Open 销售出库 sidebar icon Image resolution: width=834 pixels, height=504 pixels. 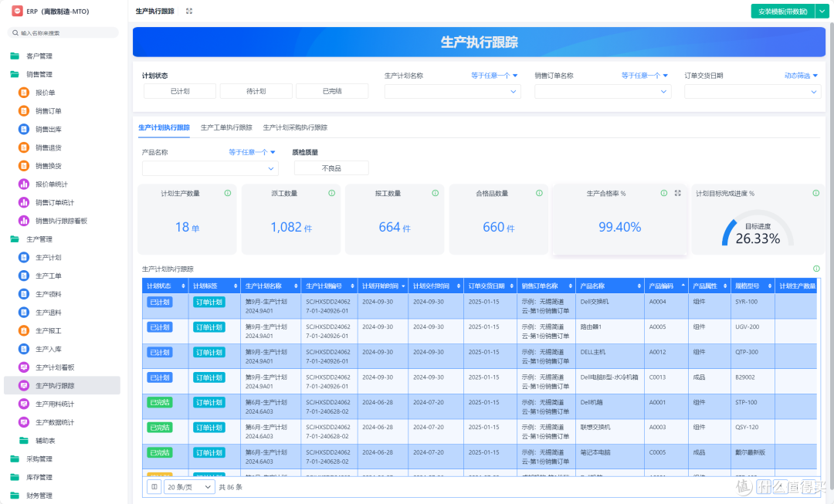point(24,129)
